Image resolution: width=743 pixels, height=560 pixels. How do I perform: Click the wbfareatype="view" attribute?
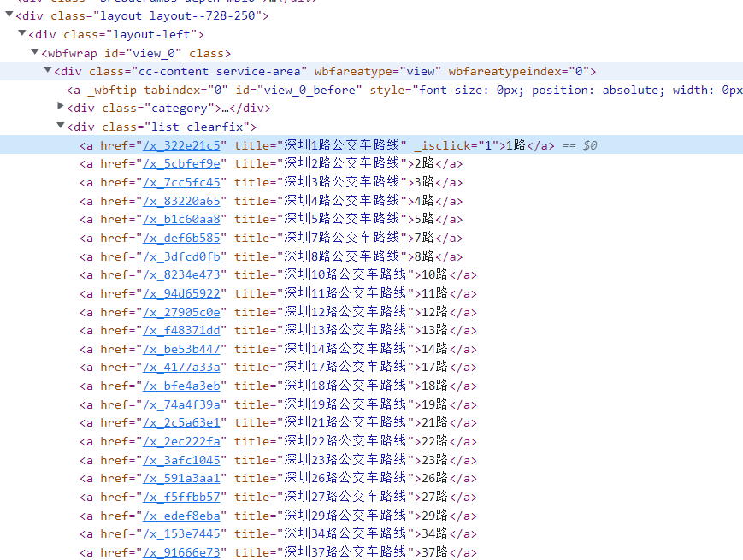378,72
